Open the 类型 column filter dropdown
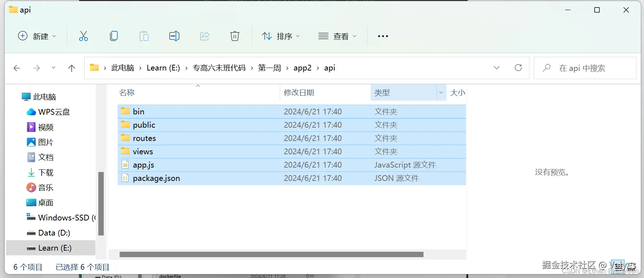The width and height of the screenshot is (644, 278). point(441,93)
